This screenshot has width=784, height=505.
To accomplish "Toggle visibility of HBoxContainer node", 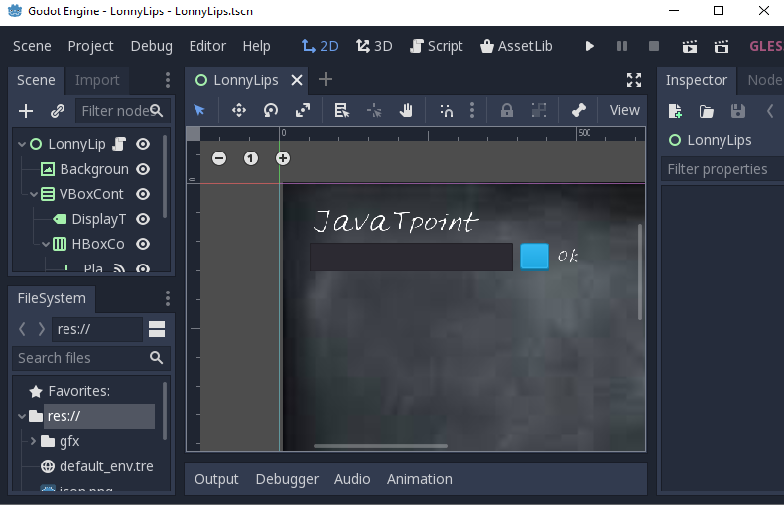I will 143,244.
